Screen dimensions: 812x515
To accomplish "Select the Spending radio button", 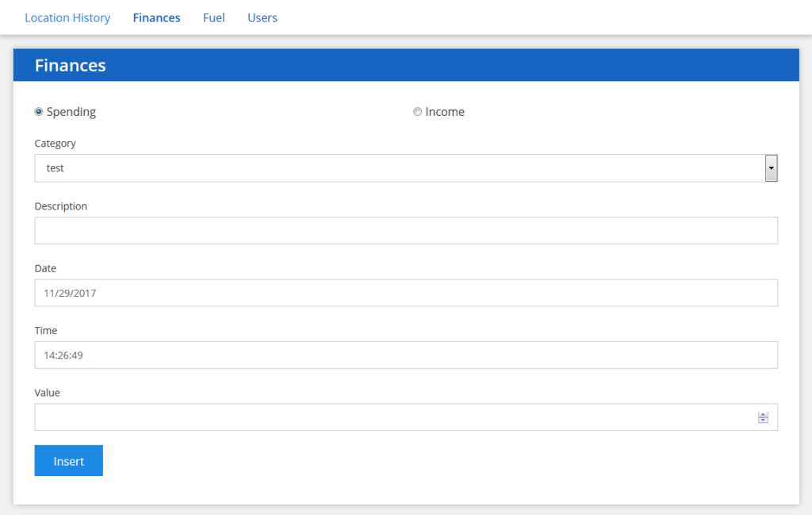I will click(39, 112).
